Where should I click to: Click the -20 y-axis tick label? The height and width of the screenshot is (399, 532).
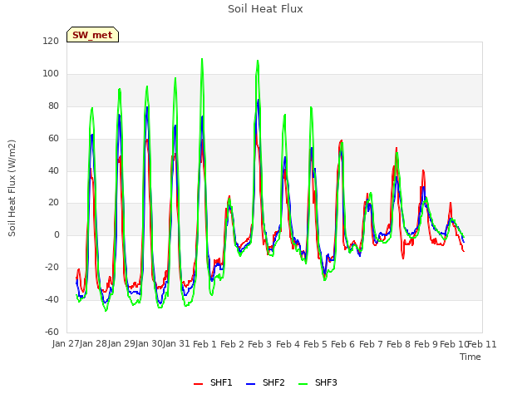pyautogui.click(x=52, y=268)
